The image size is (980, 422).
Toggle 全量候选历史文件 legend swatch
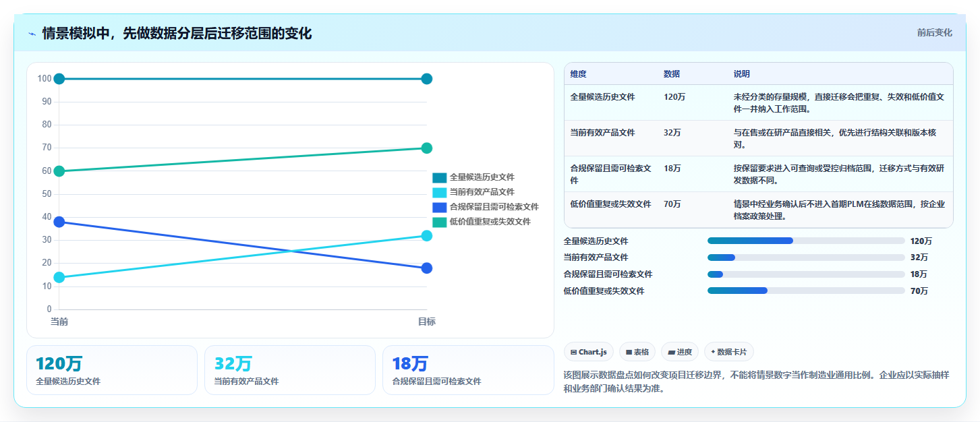pyautogui.click(x=439, y=177)
